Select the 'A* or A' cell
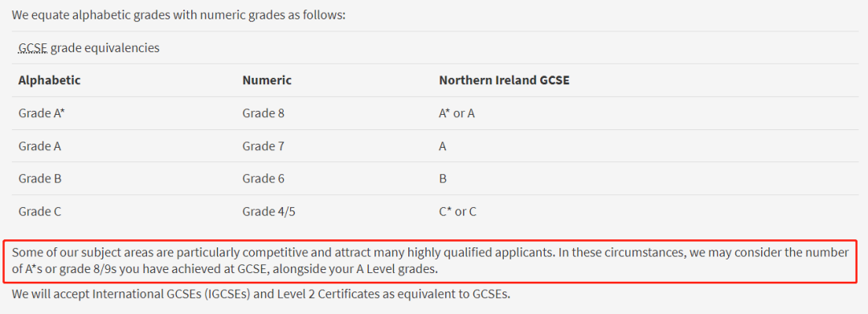This screenshot has width=868, height=314. click(x=457, y=113)
